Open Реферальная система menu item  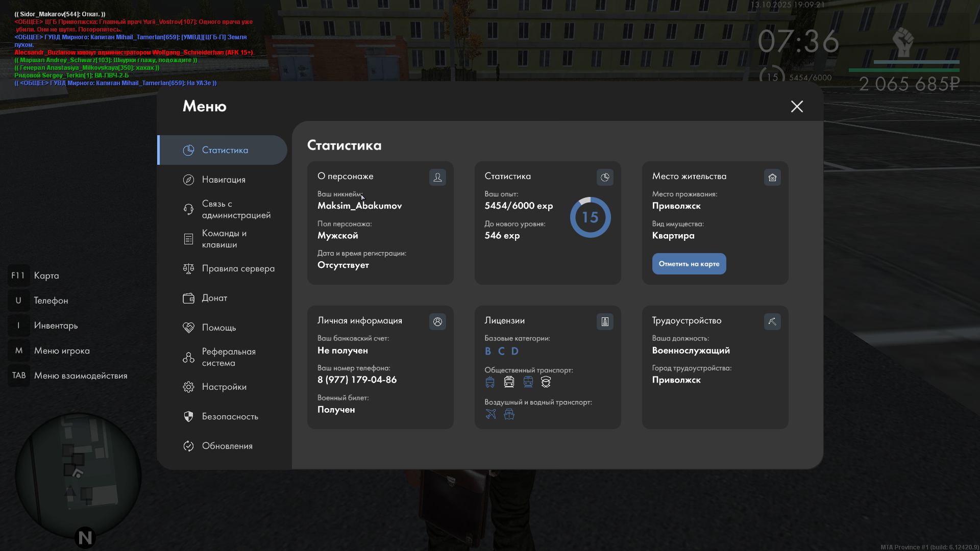click(x=228, y=357)
